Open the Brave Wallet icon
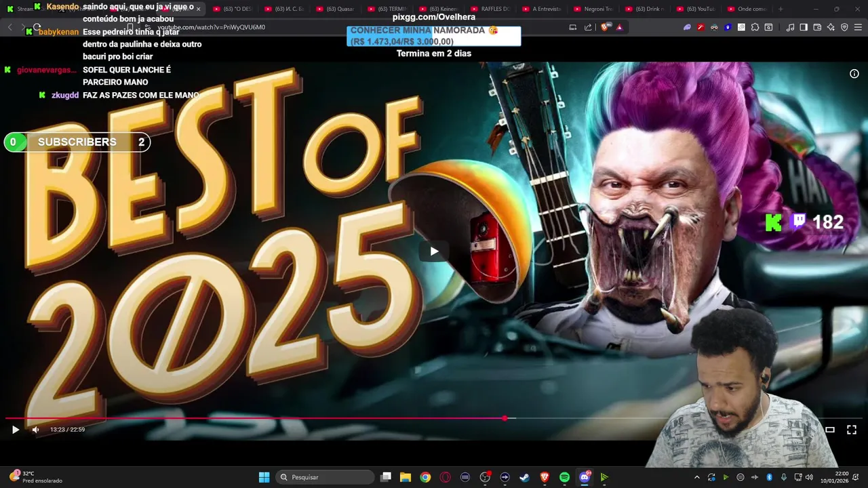The width and height of the screenshot is (868, 488). 817,27
